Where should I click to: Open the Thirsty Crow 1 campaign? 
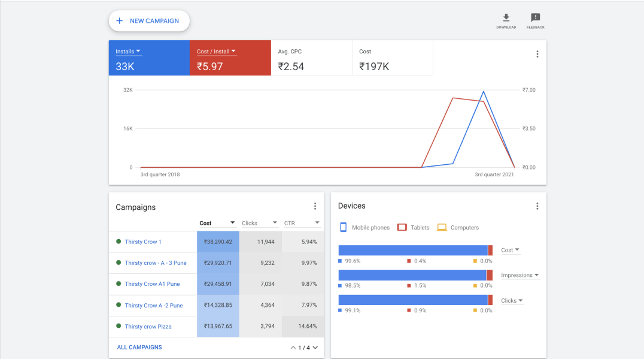point(143,242)
